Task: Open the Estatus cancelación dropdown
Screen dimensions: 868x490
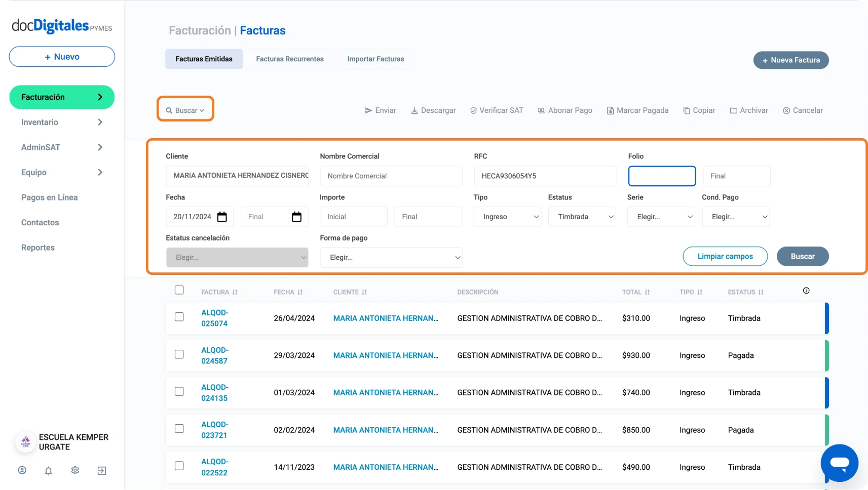Action: pyautogui.click(x=237, y=258)
